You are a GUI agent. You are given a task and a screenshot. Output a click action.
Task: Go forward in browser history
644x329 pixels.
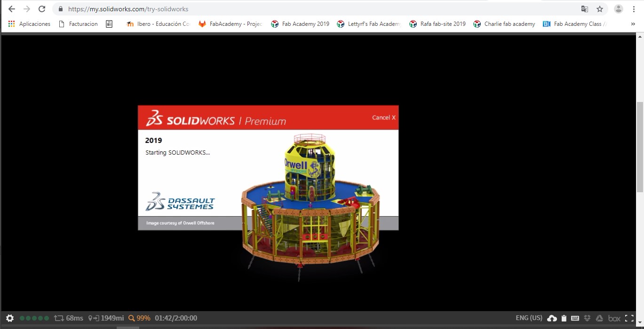point(27,9)
